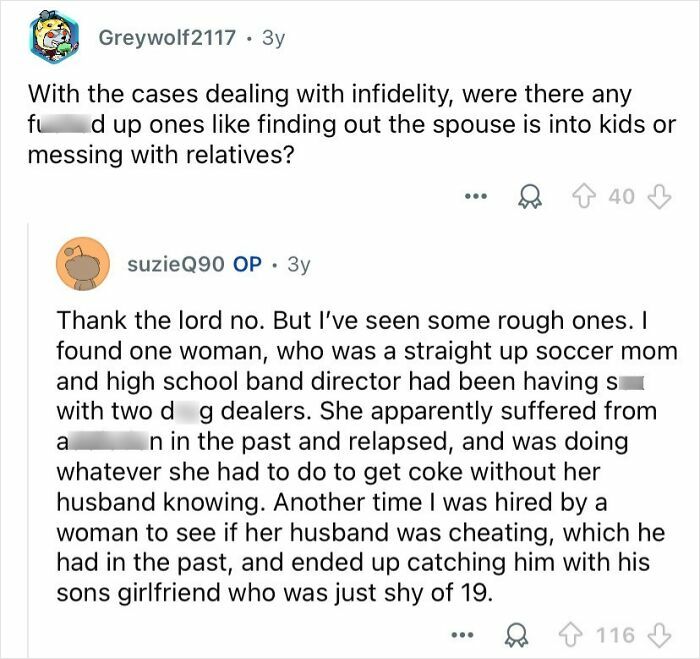Click Greywolf2117's comment text about infidelity
Screen dimensions: 700x659
352,125
